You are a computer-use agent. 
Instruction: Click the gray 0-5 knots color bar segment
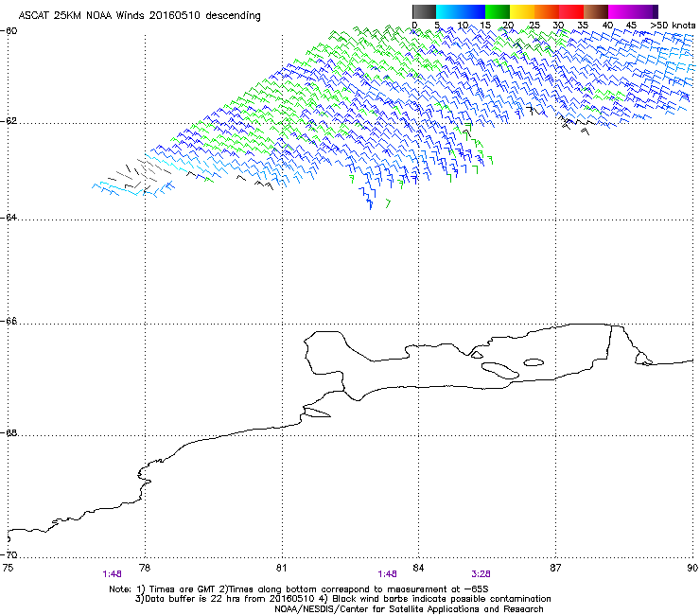(425, 11)
